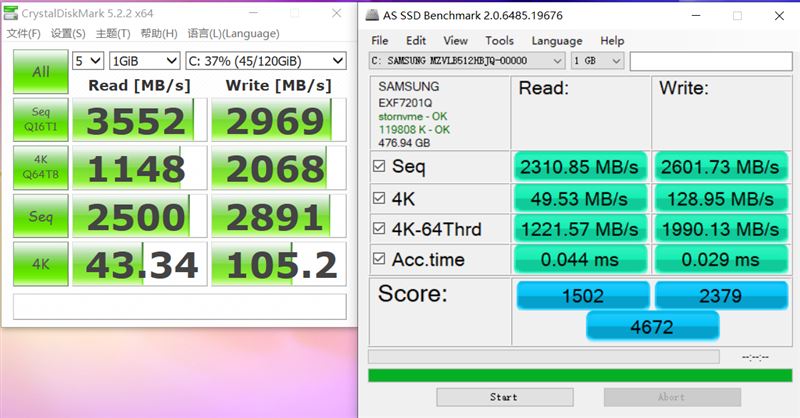This screenshot has width=800, height=418.
Task: Open the C: 37% drive selection dropdown
Action: click(266, 61)
